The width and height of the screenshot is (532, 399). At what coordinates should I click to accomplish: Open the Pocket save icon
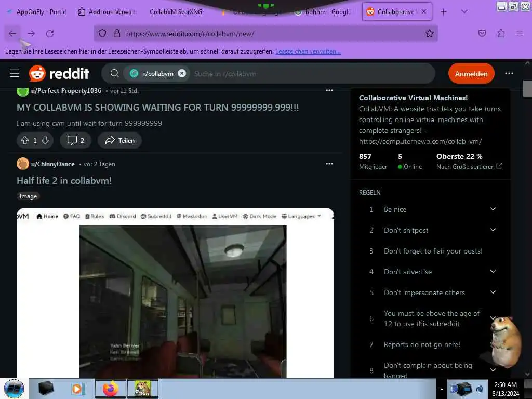[482, 33]
